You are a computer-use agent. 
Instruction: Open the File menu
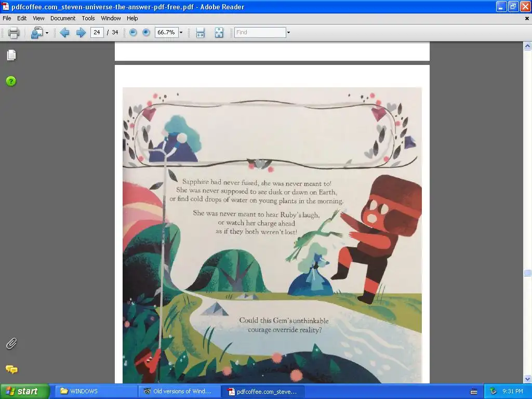coord(7,18)
